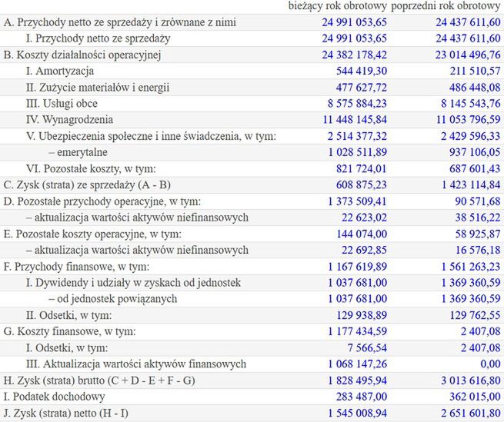504x422 pixels.
Task: Click 'I. Dywidendy i udziały w zyskach od jednostek'
Action: [x=133, y=283]
